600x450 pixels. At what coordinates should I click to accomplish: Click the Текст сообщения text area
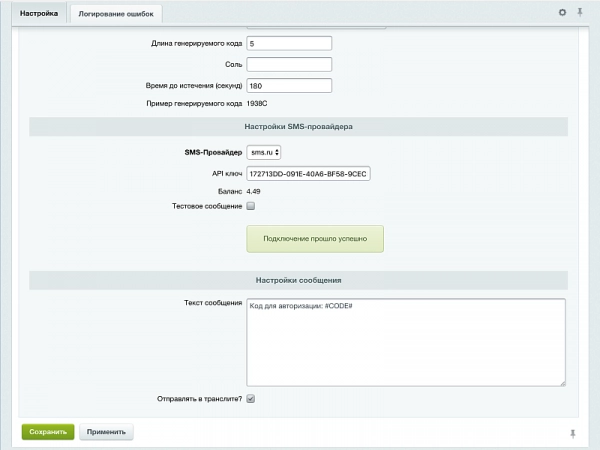point(406,342)
